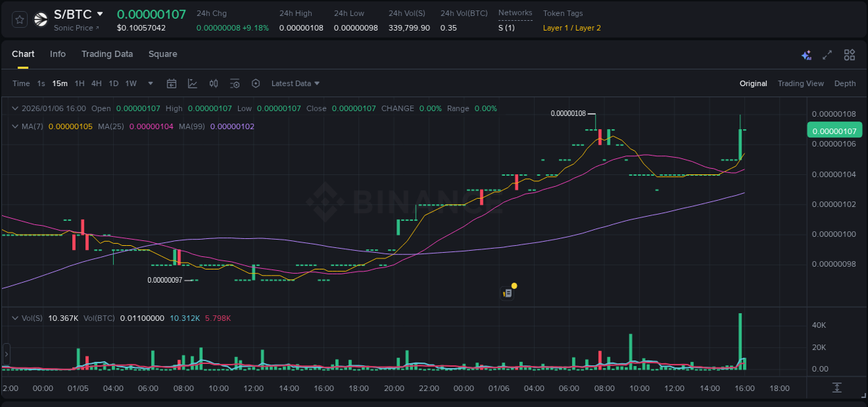Open the indicator list settings icon

click(235, 83)
